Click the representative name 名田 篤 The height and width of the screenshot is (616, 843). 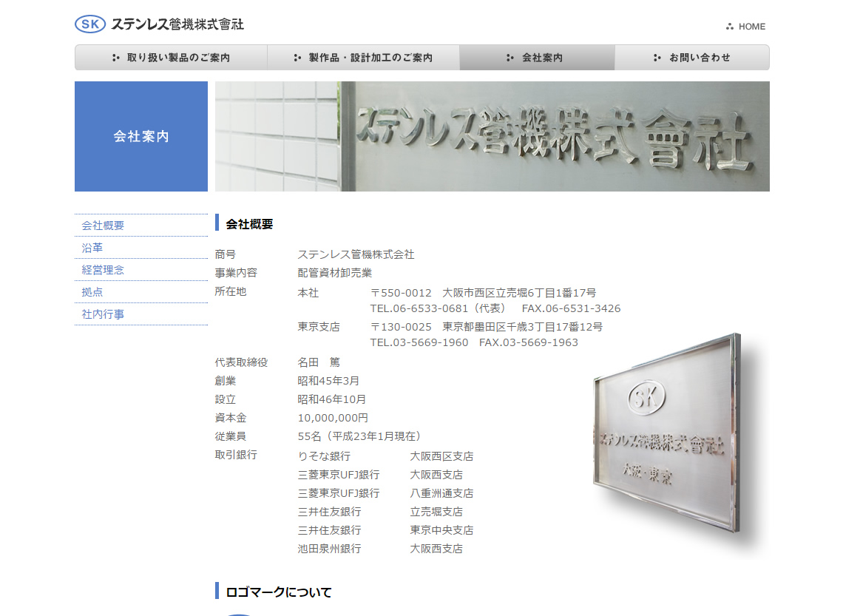[319, 362]
